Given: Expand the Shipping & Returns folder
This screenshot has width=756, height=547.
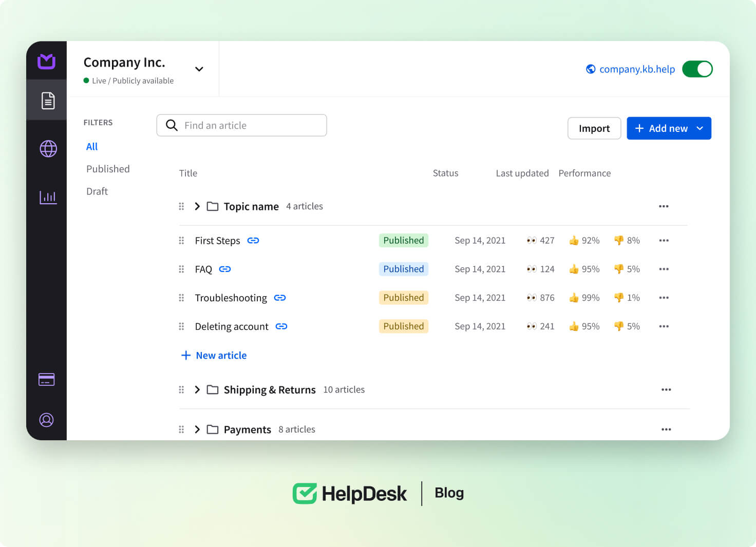Looking at the screenshot, I should [x=197, y=390].
